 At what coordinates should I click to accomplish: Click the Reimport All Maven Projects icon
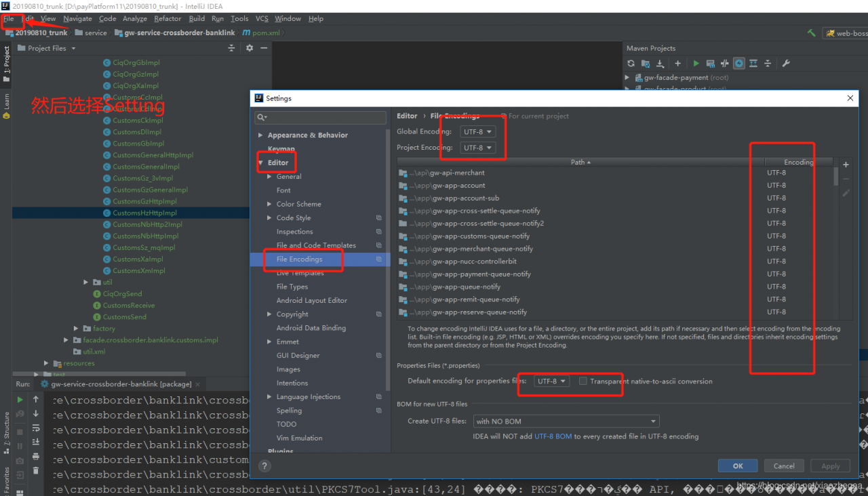pos(631,64)
